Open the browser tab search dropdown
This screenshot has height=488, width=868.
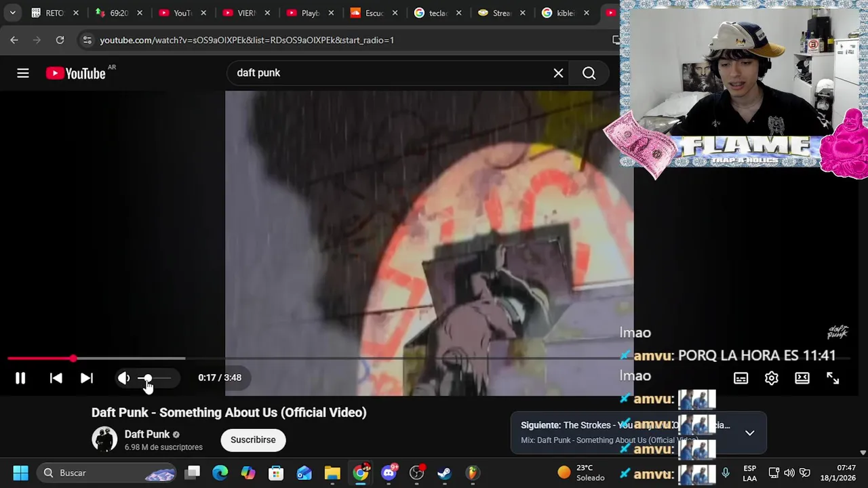pos(12,13)
